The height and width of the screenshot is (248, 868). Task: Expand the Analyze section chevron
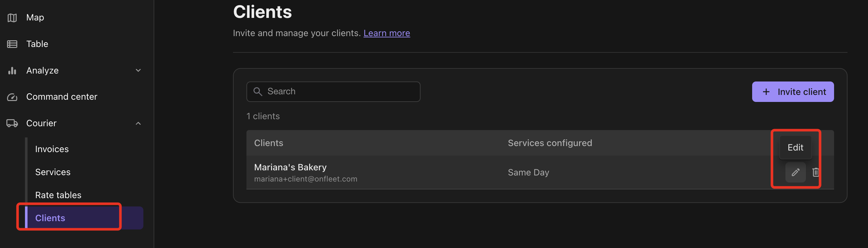[138, 70]
